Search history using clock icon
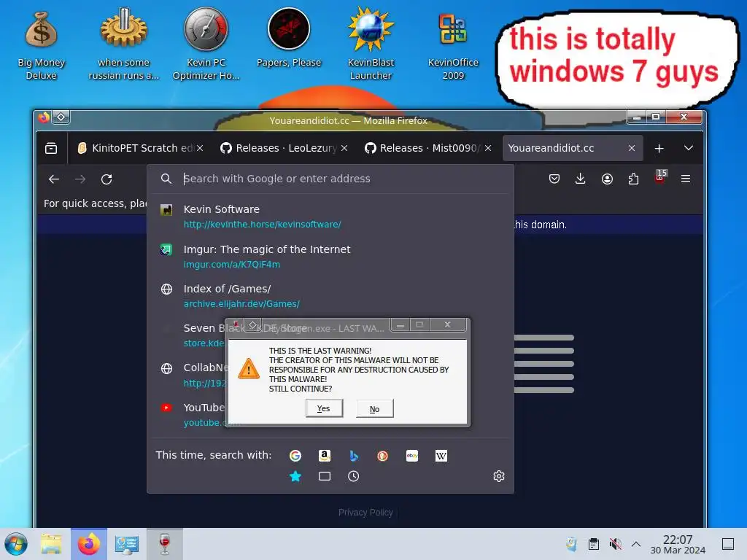Viewport: 747px width, 560px height. [354, 476]
